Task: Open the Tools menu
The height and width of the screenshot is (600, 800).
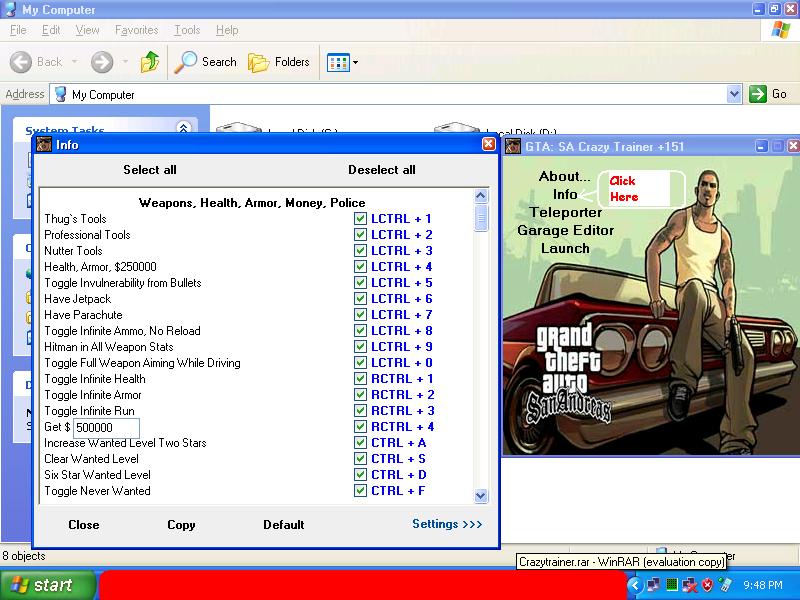Action: point(187,31)
